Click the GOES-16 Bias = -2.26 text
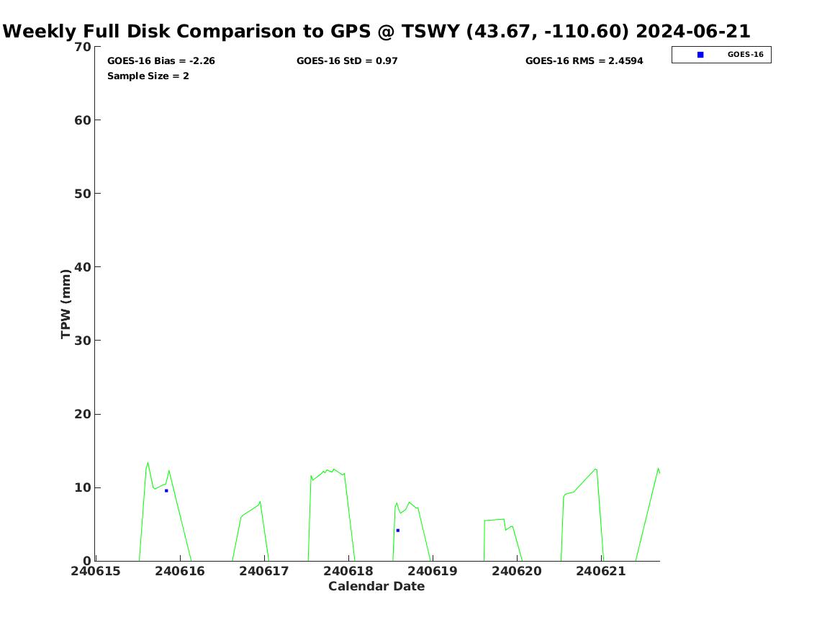 tap(161, 61)
